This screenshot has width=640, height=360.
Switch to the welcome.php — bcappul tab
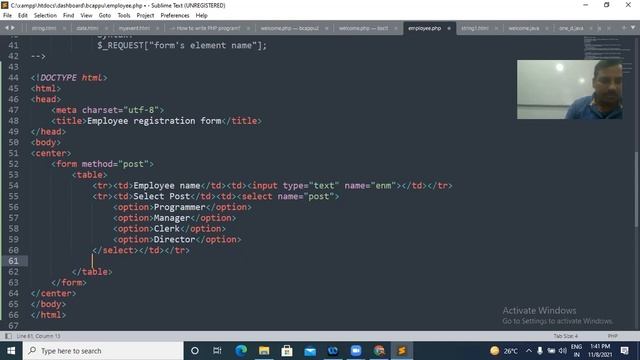point(289,28)
